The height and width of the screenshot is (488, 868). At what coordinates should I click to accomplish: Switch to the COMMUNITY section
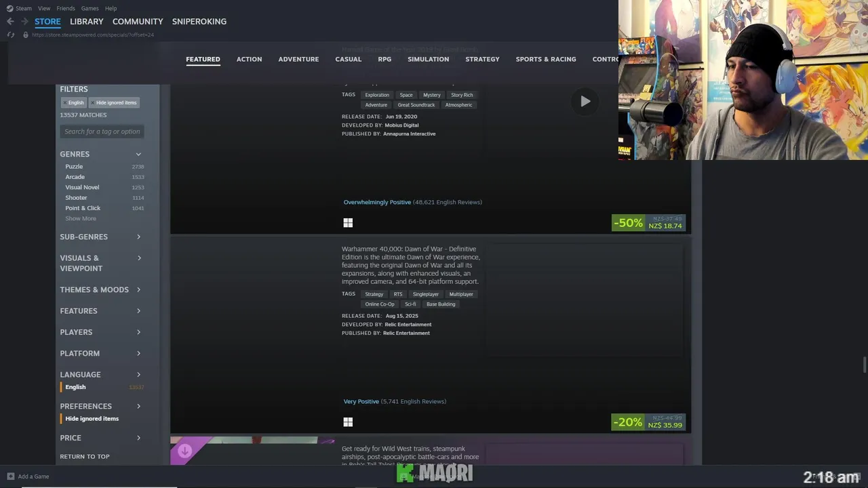138,22
